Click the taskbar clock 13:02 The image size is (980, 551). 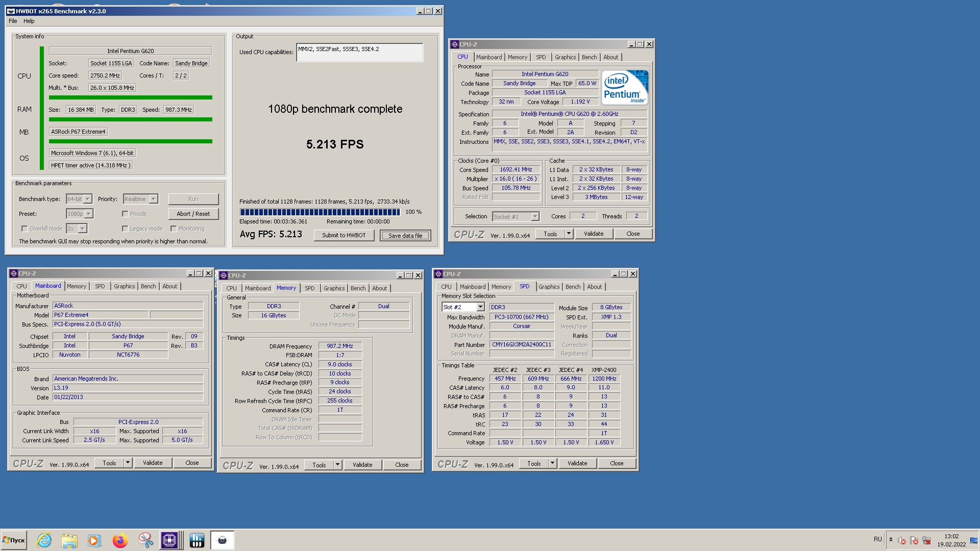[951, 536]
